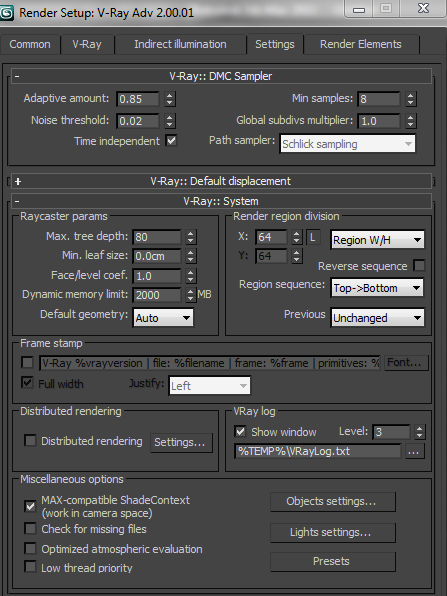Click the Min samples field
447x596 pixels.
379,99
